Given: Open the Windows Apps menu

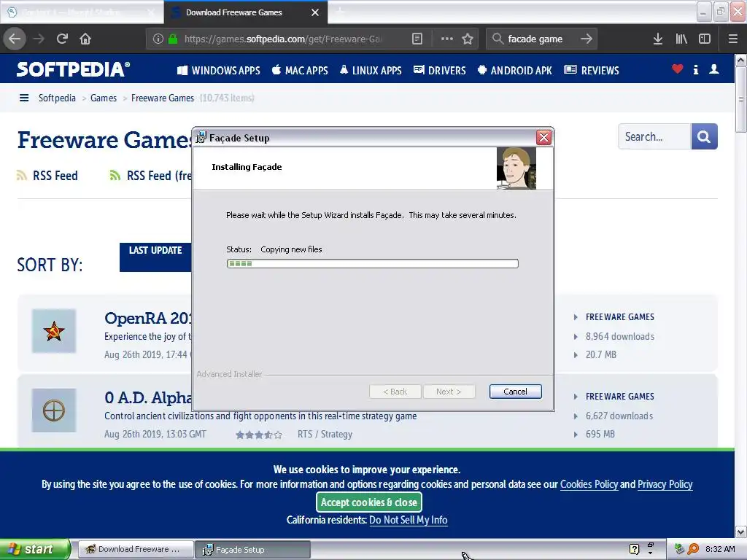Looking at the screenshot, I should tap(219, 71).
